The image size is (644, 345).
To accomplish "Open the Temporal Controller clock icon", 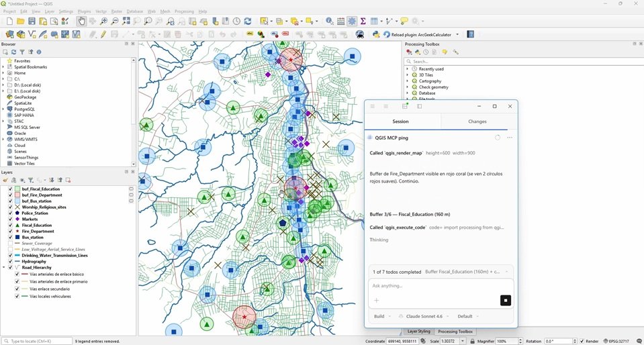I will point(236,21).
